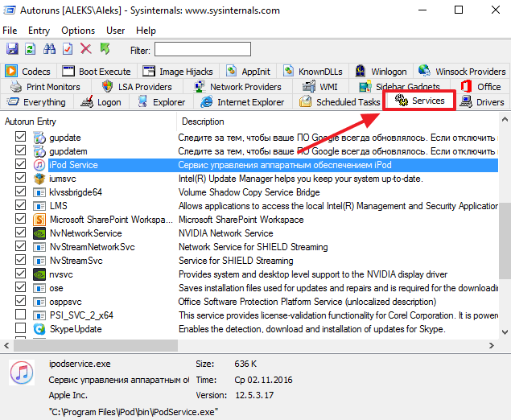The image size is (511, 420).
Task: Click the green Jump to Entry arrow
Action: (x=105, y=50)
